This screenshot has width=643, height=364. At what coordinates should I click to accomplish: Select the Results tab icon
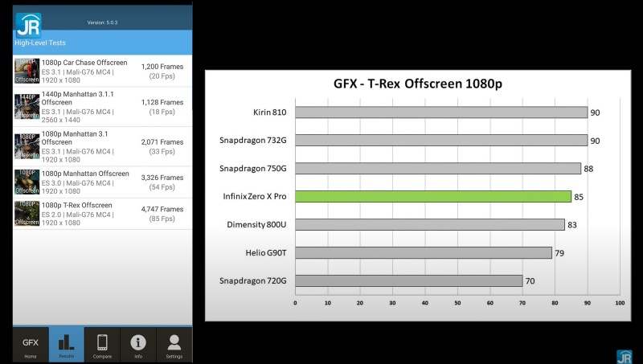point(66,345)
